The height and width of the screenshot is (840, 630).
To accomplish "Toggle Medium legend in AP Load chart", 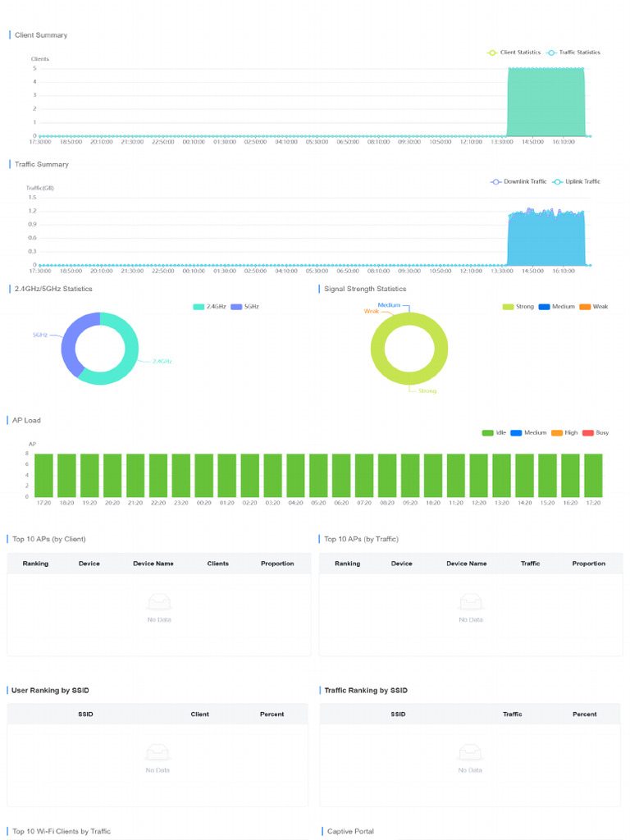I will [528, 433].
